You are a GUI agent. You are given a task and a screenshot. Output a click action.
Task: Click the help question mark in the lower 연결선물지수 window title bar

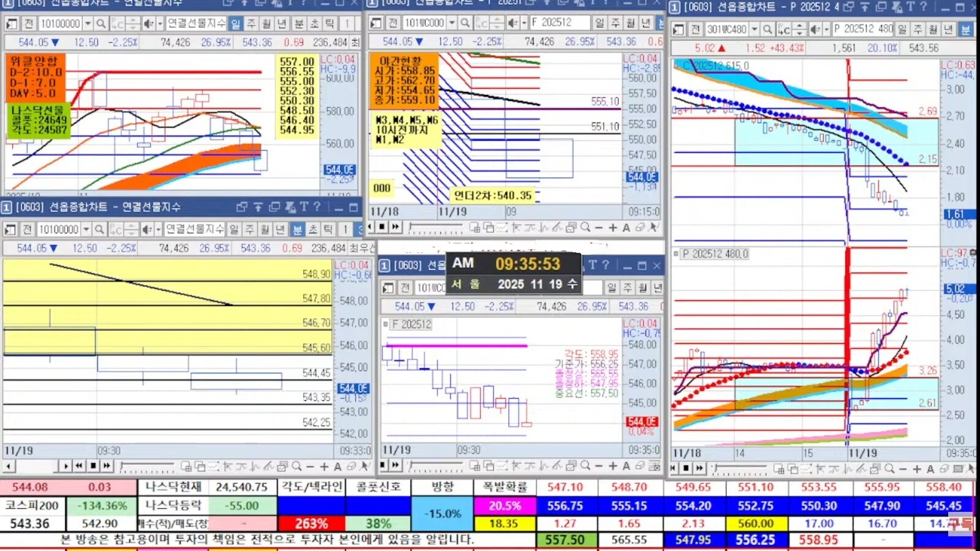[x=317, y=207]
